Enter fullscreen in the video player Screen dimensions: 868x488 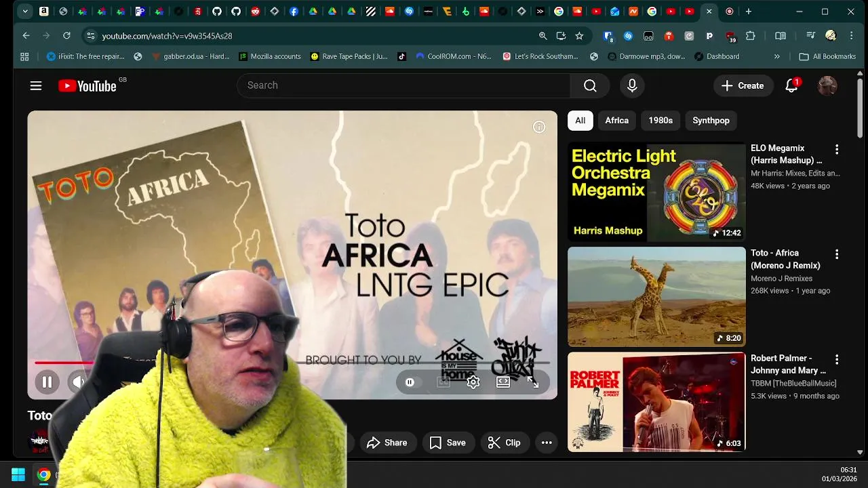(x=533, y=382)
